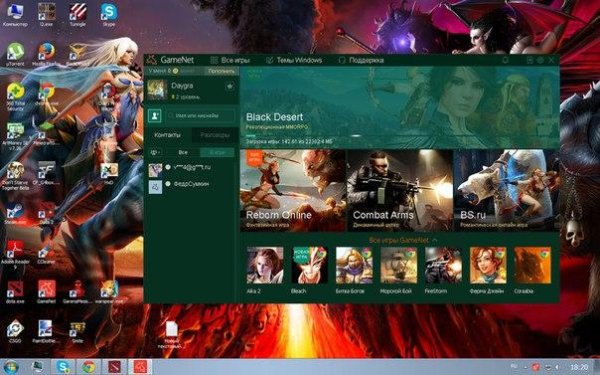Click the icon right of the Daygra username
Viewport: 600px width, 375px height.
pos(230,87)
